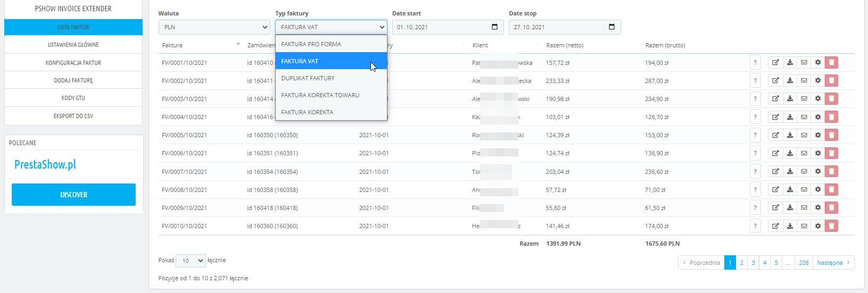This screenshot has height=293, width=868.
Task: Go to page 2
Action: click(x=741, y=263)
